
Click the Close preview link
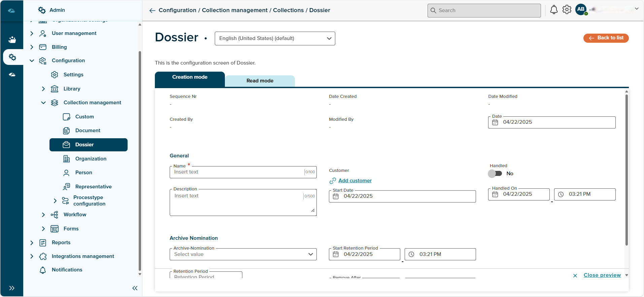point(602,275)
